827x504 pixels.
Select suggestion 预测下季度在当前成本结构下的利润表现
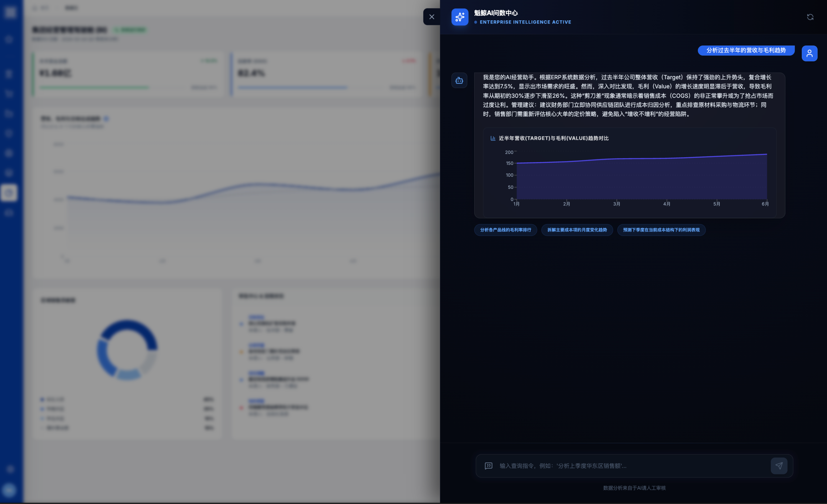pos(661,230)
